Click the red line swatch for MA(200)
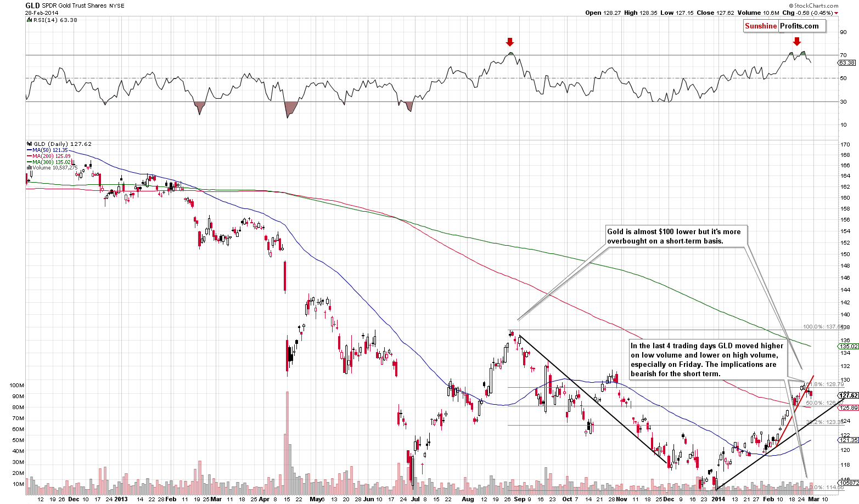Viewport: 859px width, 504px height. (29, 156)
